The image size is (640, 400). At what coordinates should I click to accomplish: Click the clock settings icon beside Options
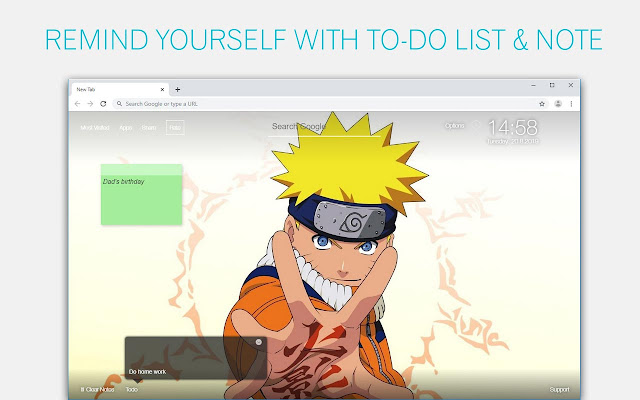pos(476,125)
